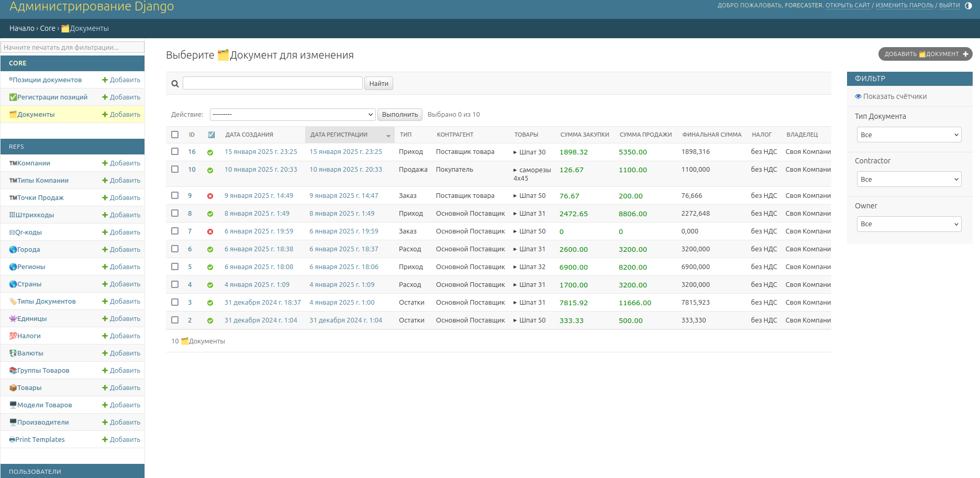
Task: Click the Выполнить action button
Action: [400, 115]
